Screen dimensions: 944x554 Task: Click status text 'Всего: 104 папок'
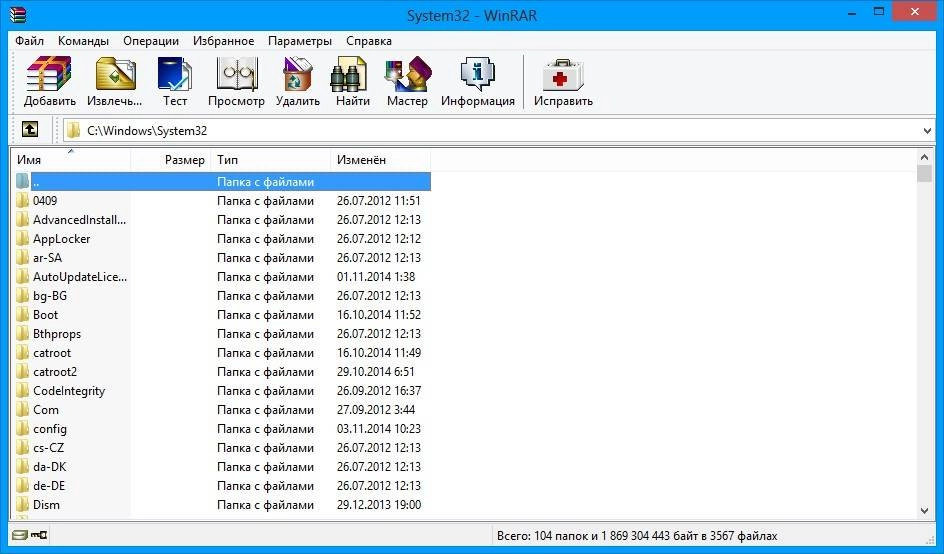coord(542,535)
